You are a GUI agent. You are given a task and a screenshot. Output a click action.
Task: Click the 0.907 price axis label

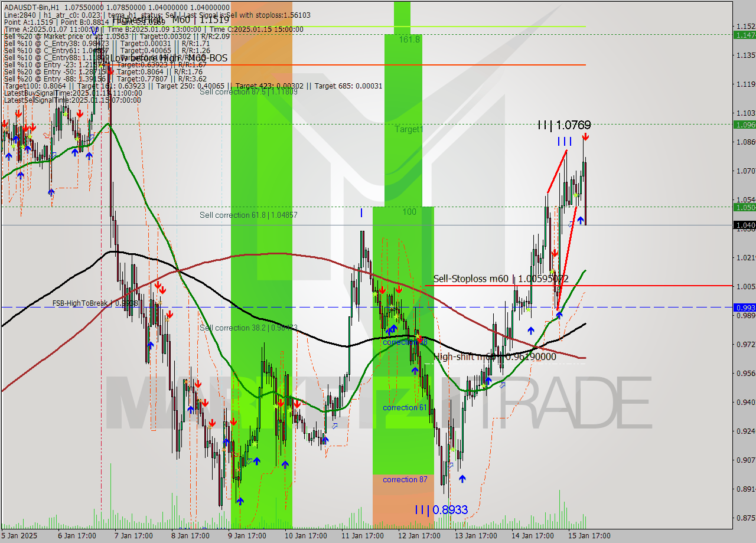click(x=746, y=460)
